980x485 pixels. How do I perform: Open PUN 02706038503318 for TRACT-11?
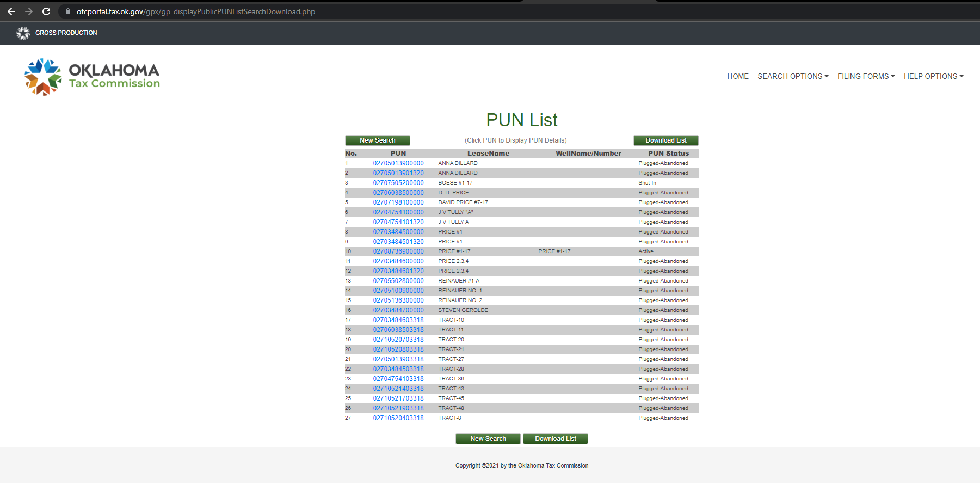click(x=398, y=330)
